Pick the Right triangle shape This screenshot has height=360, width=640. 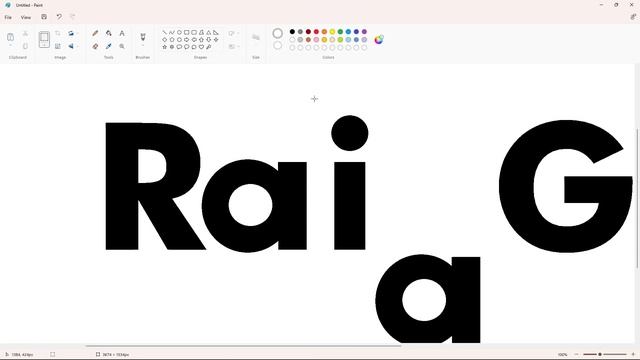216,32
